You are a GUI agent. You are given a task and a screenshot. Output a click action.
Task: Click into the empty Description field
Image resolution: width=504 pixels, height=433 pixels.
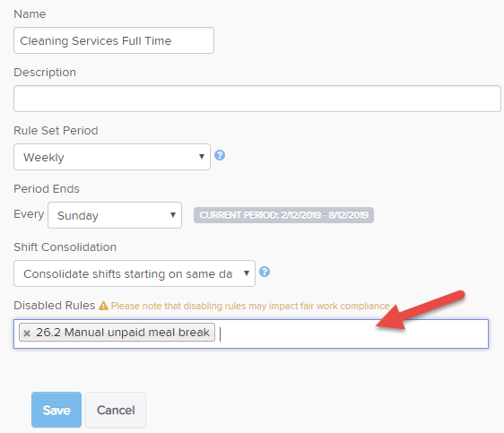pos(257,99)
